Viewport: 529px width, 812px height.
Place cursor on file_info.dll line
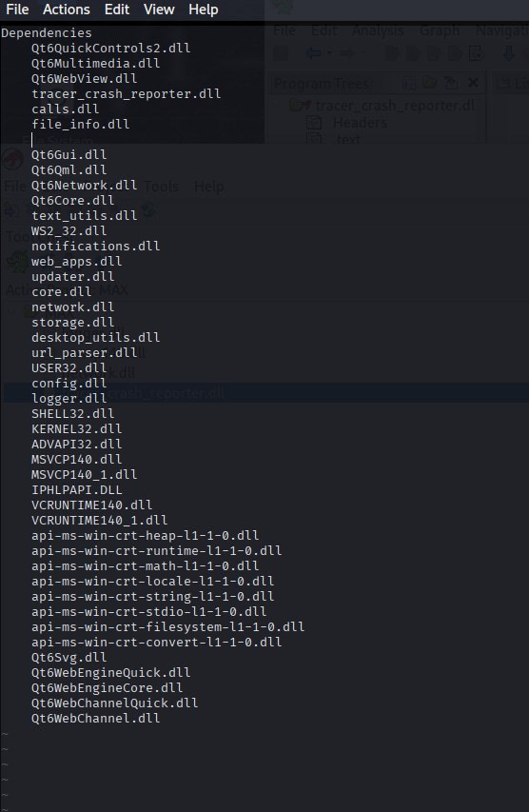pos(80,125)
